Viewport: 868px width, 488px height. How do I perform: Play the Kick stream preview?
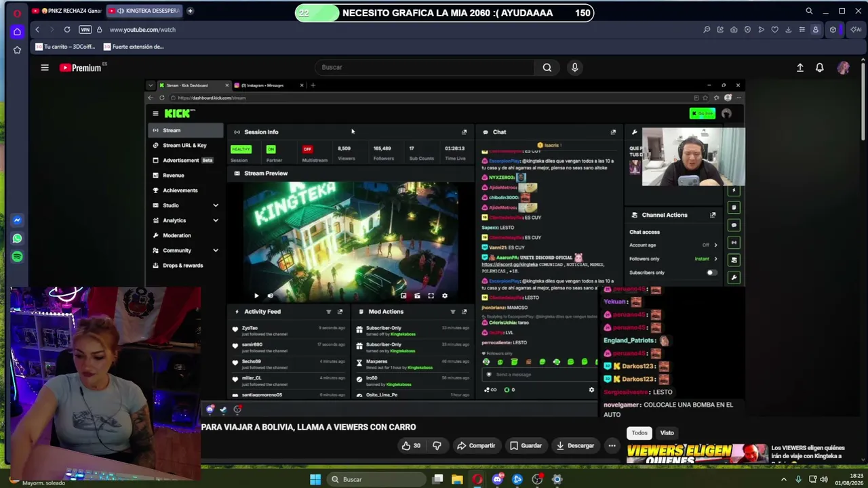click(256, 296)
